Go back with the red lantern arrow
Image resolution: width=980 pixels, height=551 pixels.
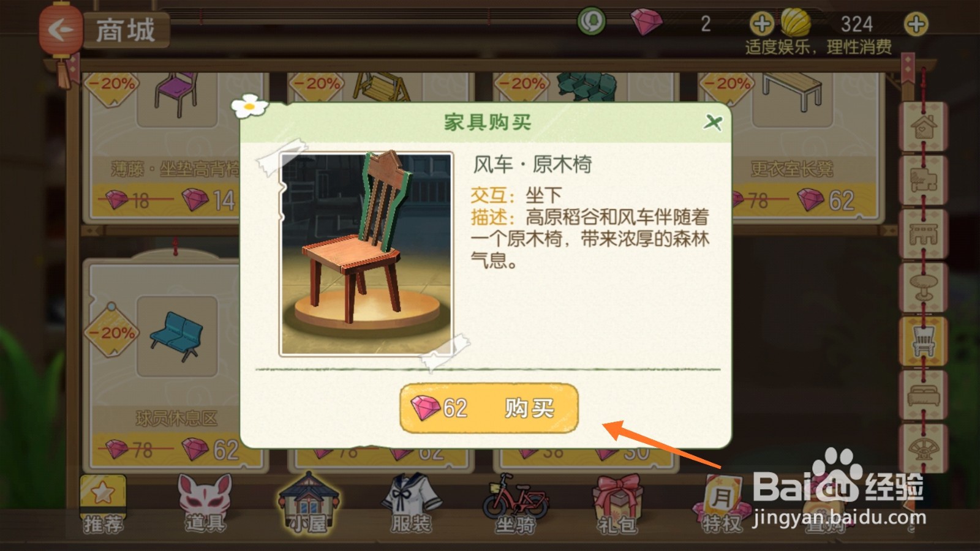[x=61, y=29]
